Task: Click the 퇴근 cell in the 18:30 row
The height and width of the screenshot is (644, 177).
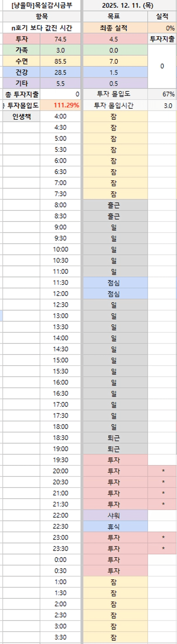Action: pos(114,438)
